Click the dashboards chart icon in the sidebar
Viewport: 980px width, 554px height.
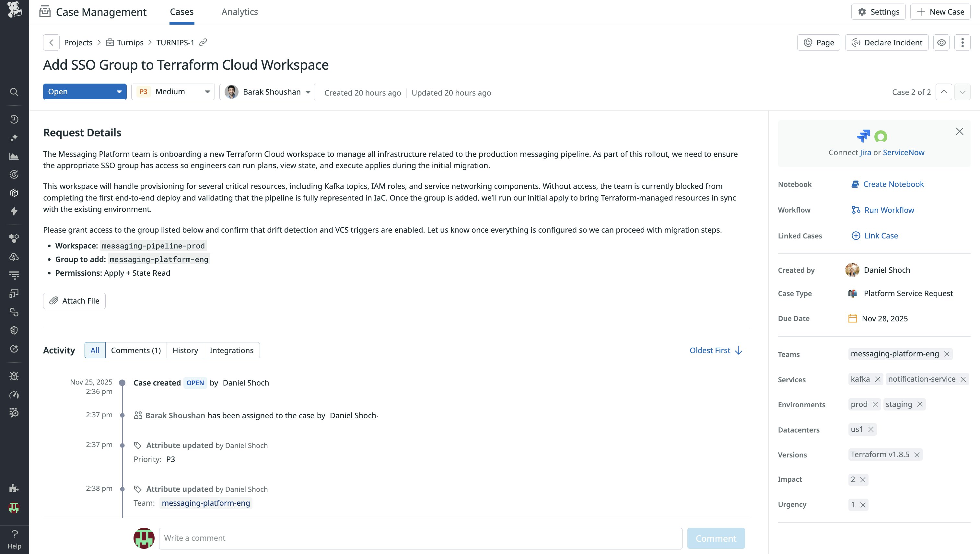pyautogui.click(x=14, y=156)
